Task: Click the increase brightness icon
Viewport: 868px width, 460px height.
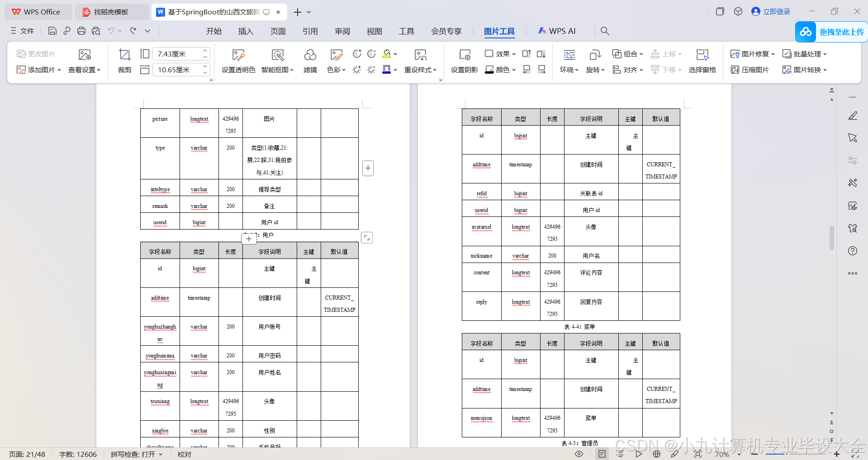Action: point(357,70)
